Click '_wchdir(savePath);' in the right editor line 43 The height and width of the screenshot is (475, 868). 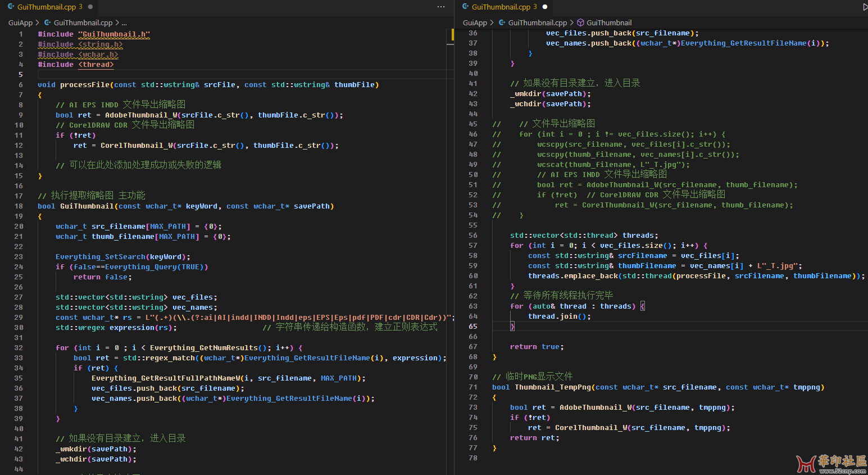pos(551,104)
